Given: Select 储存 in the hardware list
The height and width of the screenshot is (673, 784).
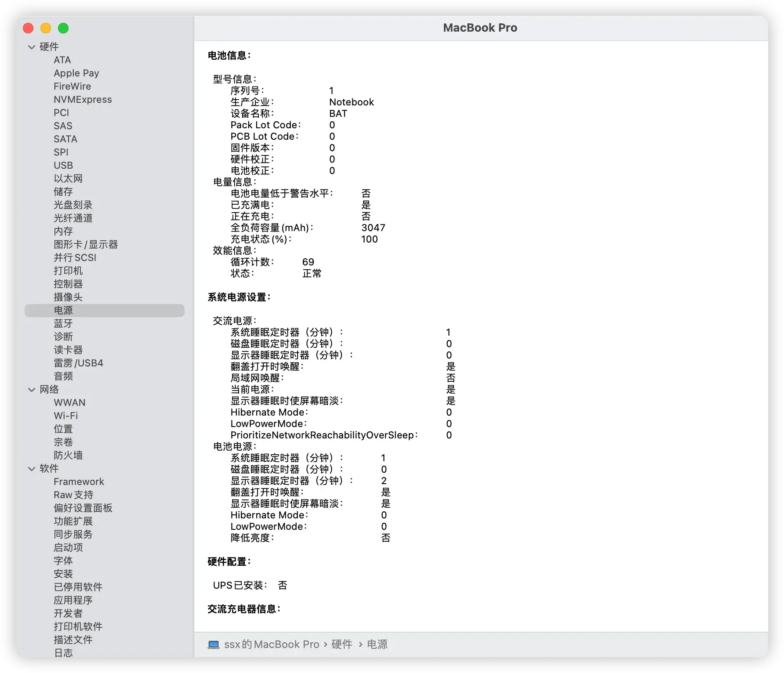Looking at the screenshot, I should click(63, 192).
